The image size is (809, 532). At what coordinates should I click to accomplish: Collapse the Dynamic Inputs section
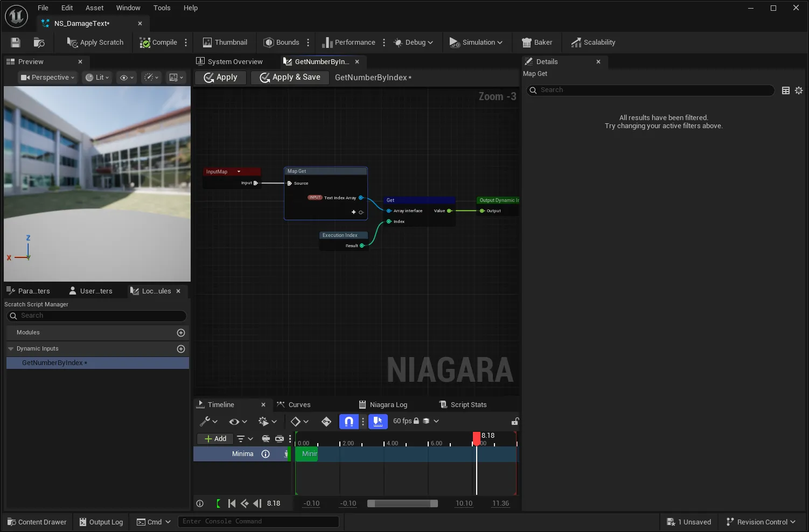coord(11,349)
